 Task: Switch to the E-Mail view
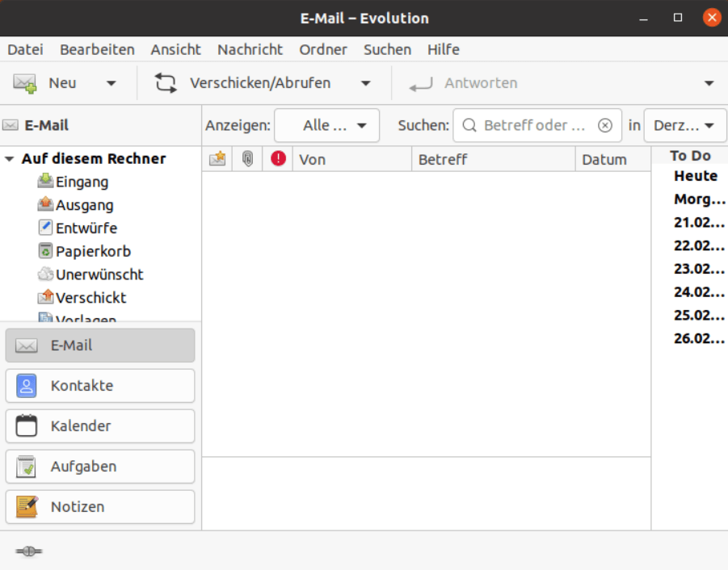pos(100,346)
